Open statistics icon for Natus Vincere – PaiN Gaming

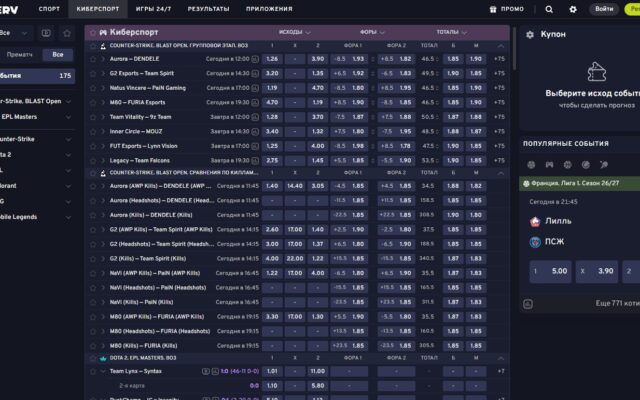[x=255, y=88]
